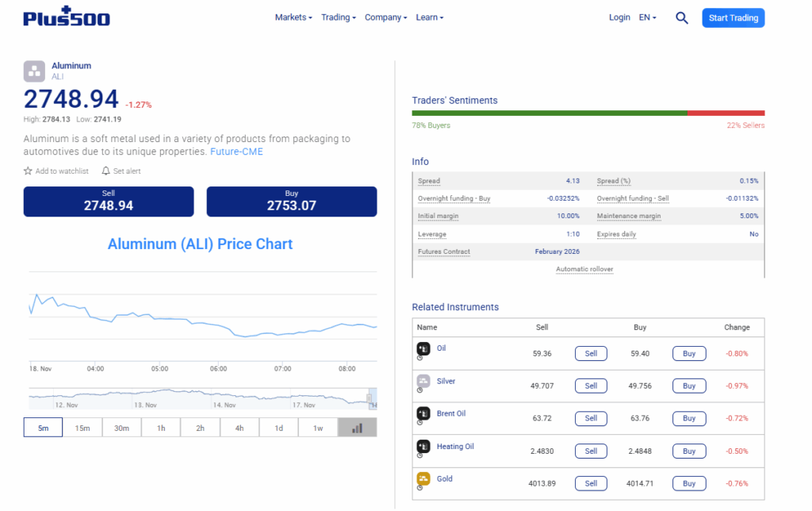Open the Trading menu
The image size is (812, 511).
point(338,17)
